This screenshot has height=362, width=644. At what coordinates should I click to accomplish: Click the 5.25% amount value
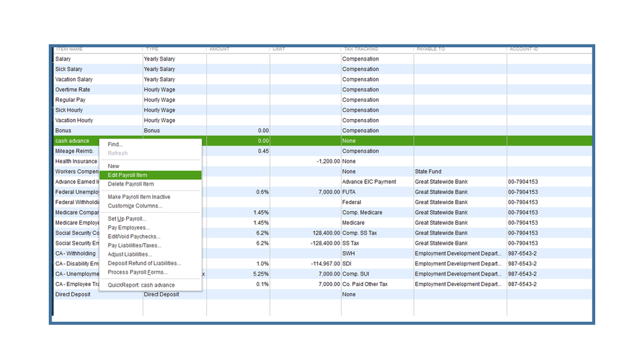pyautogui.click(x=261, y=274)
